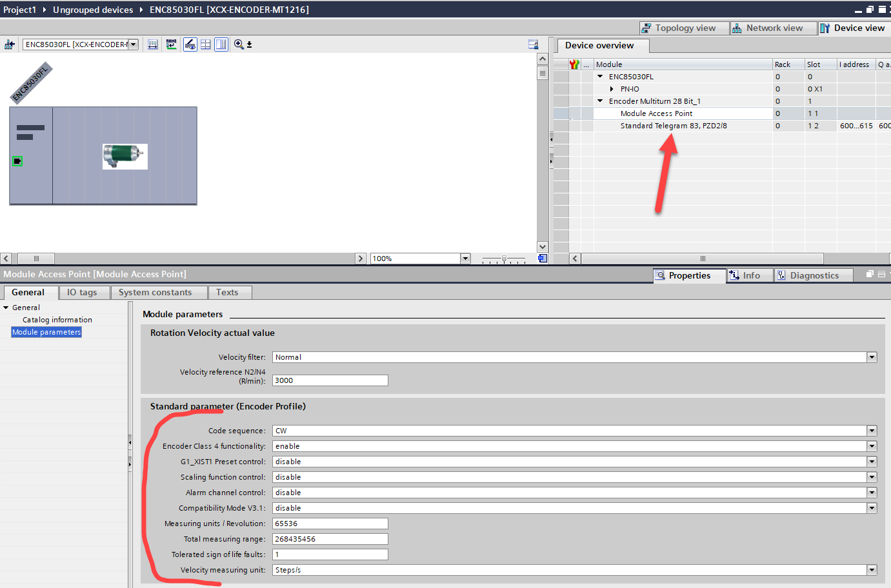Click the go to network view icon
Screen dimensions: 891x588
coord(9,44)
